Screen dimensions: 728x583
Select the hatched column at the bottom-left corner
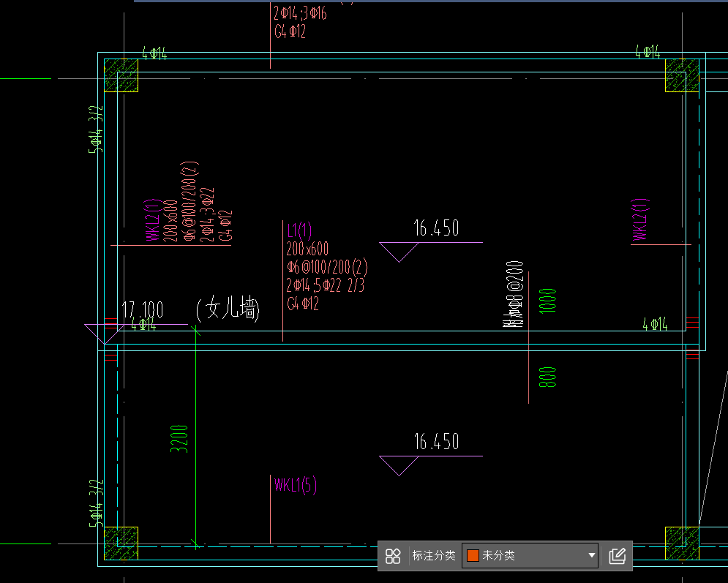pos(121,543)
